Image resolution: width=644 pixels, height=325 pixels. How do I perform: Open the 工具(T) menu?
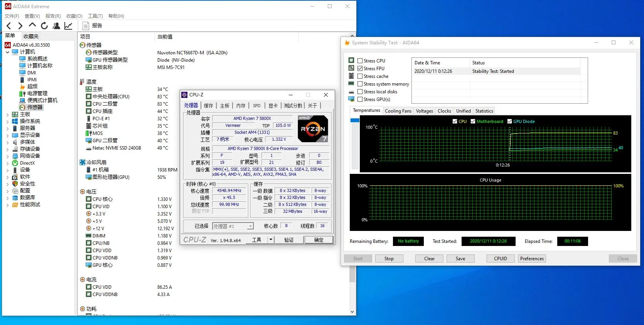[x=95, y=16]
